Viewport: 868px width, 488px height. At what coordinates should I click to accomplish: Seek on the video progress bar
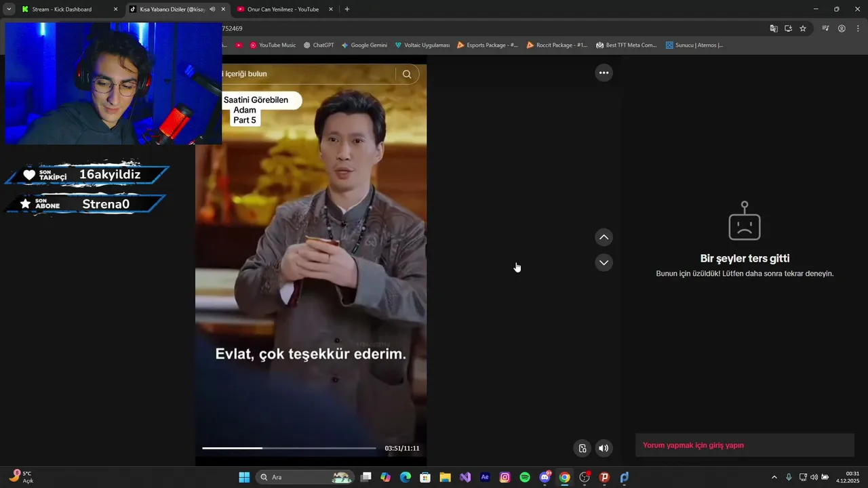click(289, 448)
